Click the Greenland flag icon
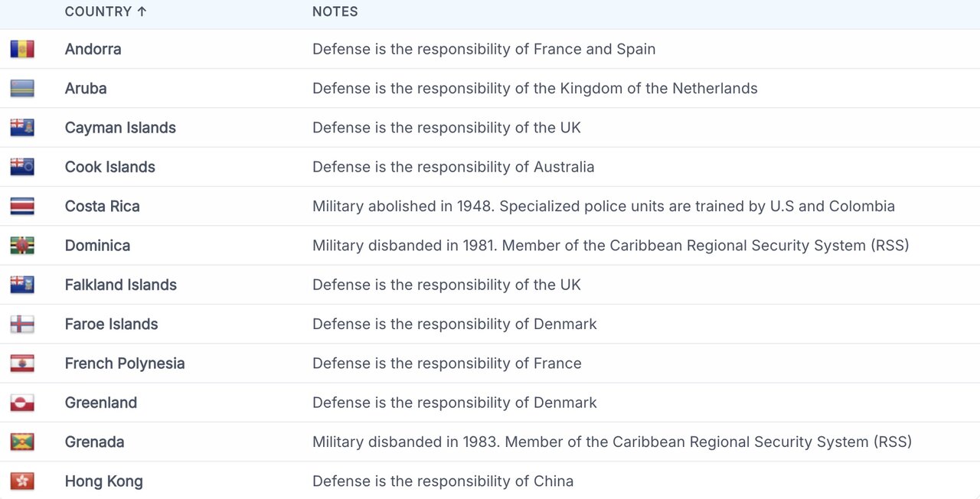The image size is (980, 499). 22,403
